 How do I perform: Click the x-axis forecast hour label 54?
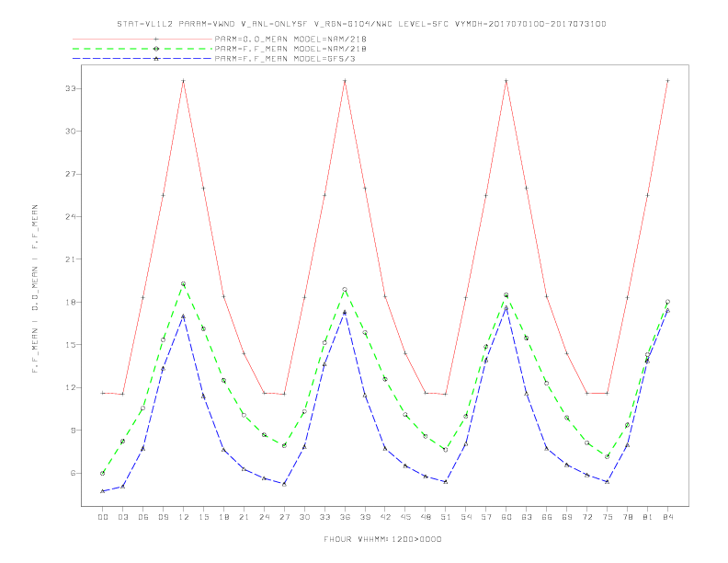(x=466, y=517)
